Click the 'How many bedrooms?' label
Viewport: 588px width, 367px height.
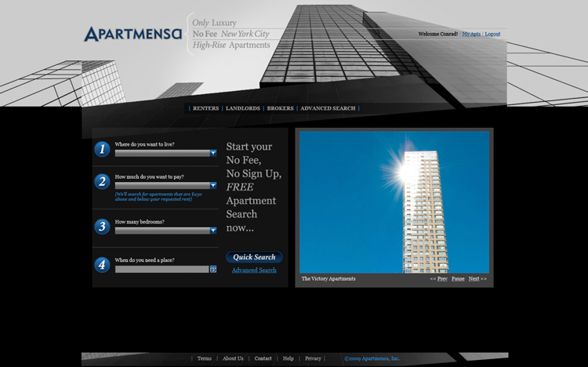140,222
